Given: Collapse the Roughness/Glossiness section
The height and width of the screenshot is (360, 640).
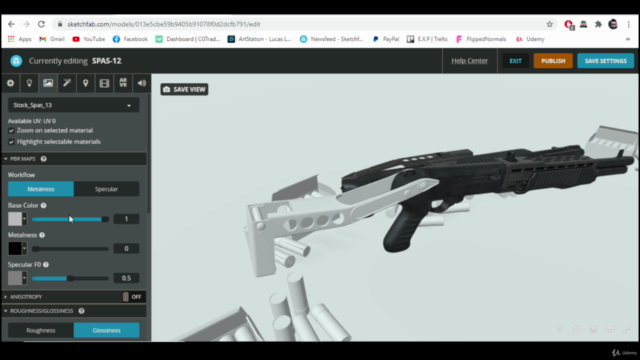Looking at the screenshot, I should pyautogui.click(x=6, y=311).
